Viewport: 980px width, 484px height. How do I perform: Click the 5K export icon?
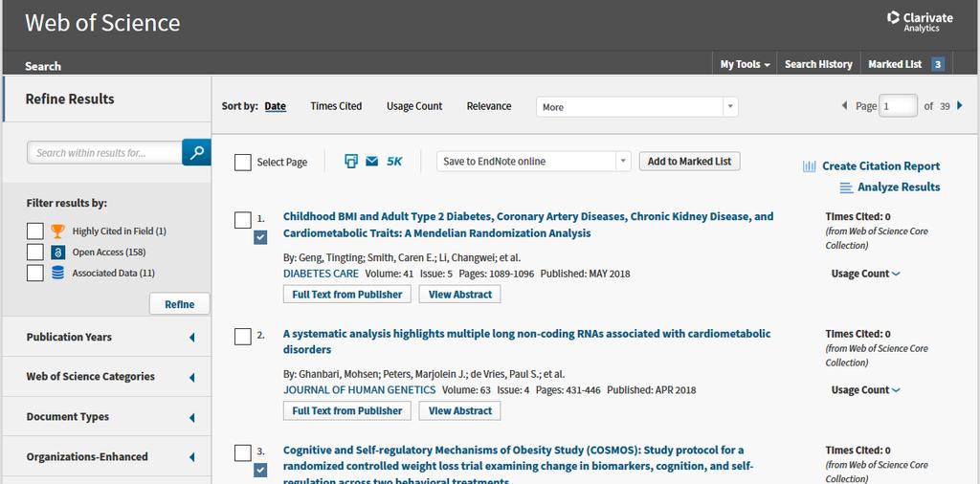(394, 161)
